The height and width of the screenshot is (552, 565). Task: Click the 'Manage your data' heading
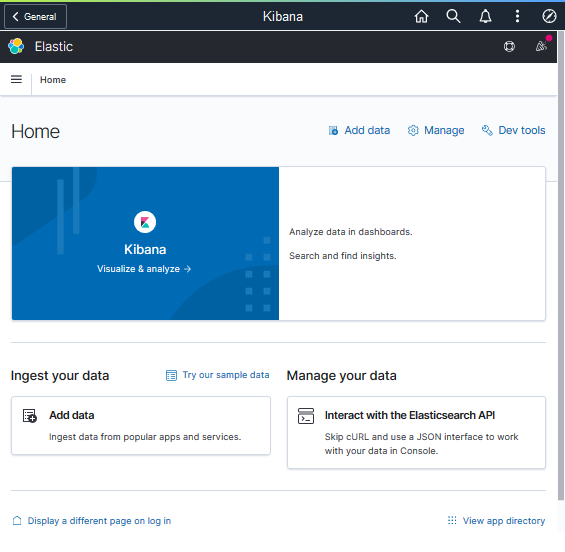click(341, 375)
